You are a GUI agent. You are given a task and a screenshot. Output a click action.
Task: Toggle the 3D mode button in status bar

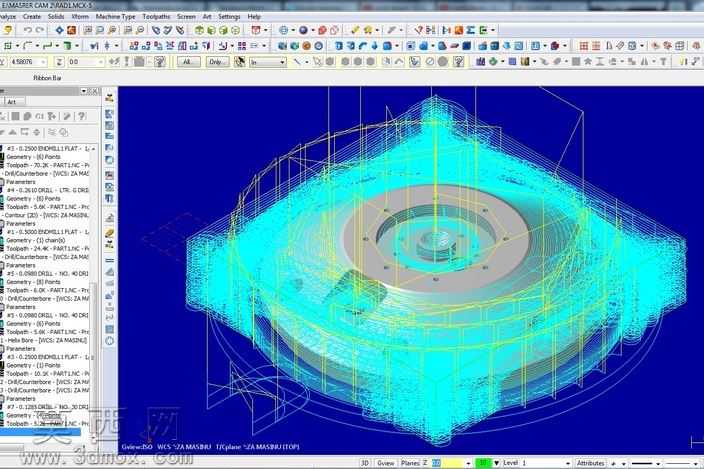pyautogui.click(x=365, y=463)
